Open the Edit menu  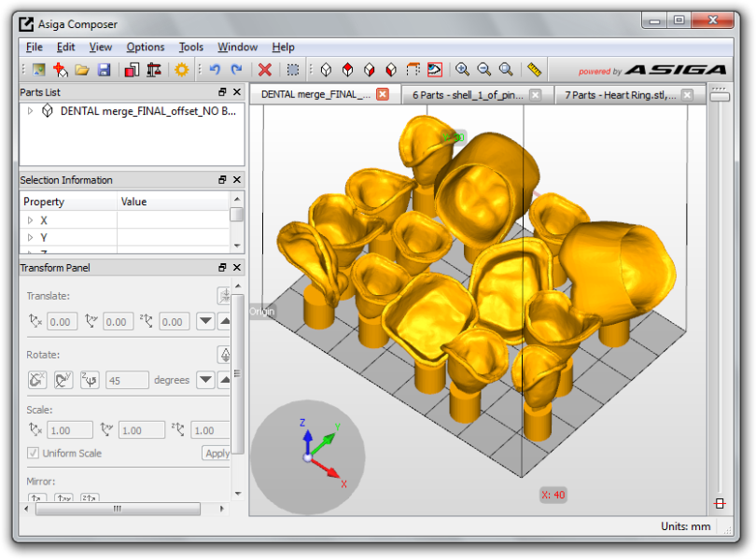click(65, 48)
